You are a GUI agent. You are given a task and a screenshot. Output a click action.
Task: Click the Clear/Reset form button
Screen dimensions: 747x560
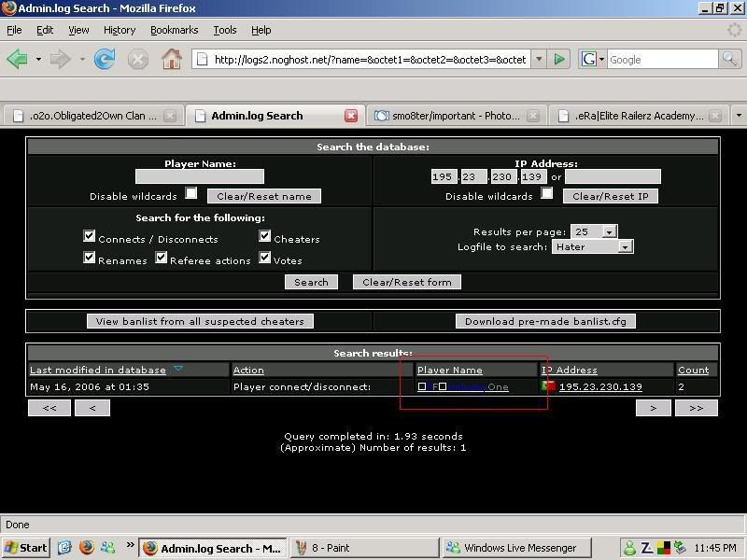[407, 282]
